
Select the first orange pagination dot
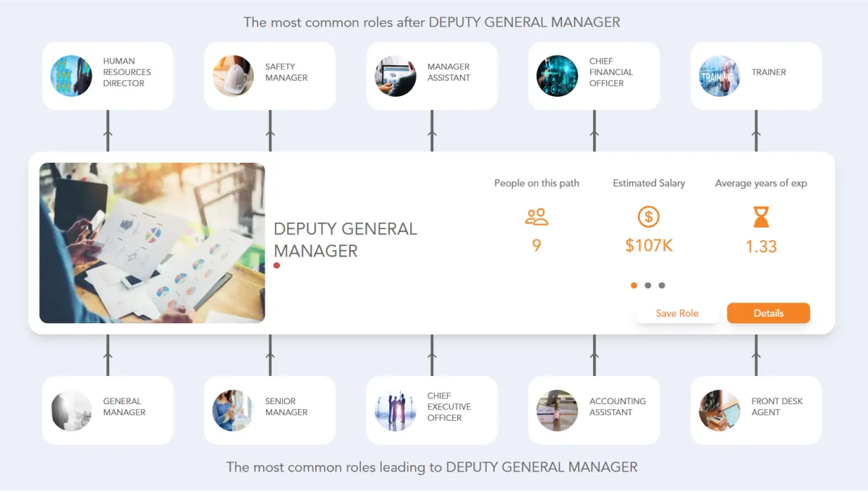(634, 286)
